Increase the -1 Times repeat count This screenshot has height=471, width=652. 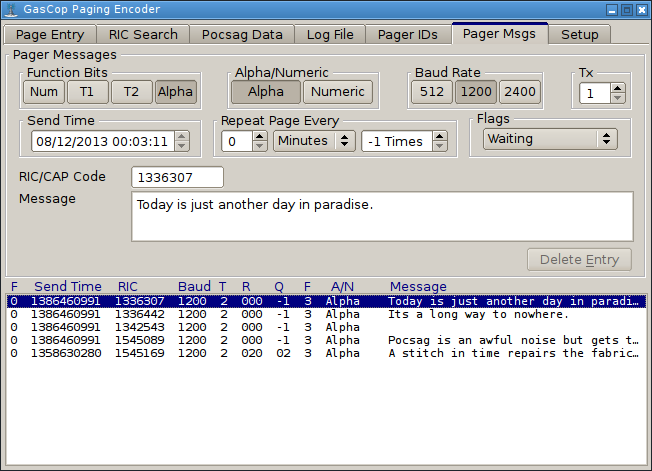click(x=440, y=136)
